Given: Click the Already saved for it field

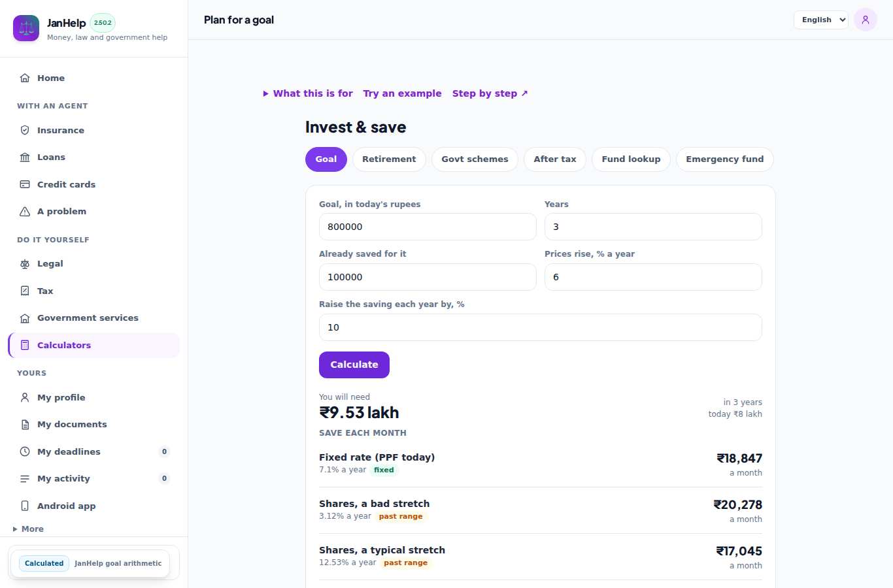Looking at the screenshot, I should click(428, 277).
